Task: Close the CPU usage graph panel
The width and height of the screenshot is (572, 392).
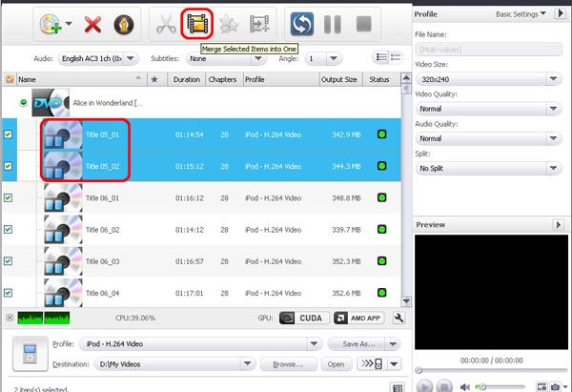Action: (x=10, y=318)
